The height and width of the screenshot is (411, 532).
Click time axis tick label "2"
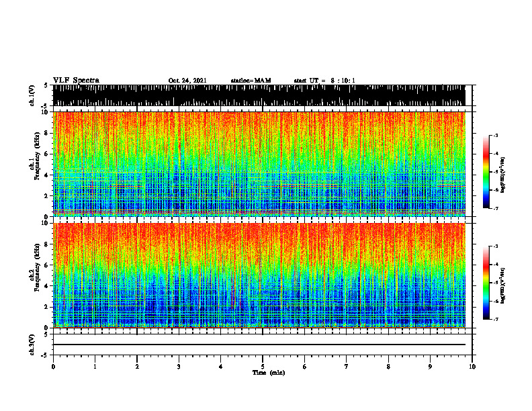137,367
